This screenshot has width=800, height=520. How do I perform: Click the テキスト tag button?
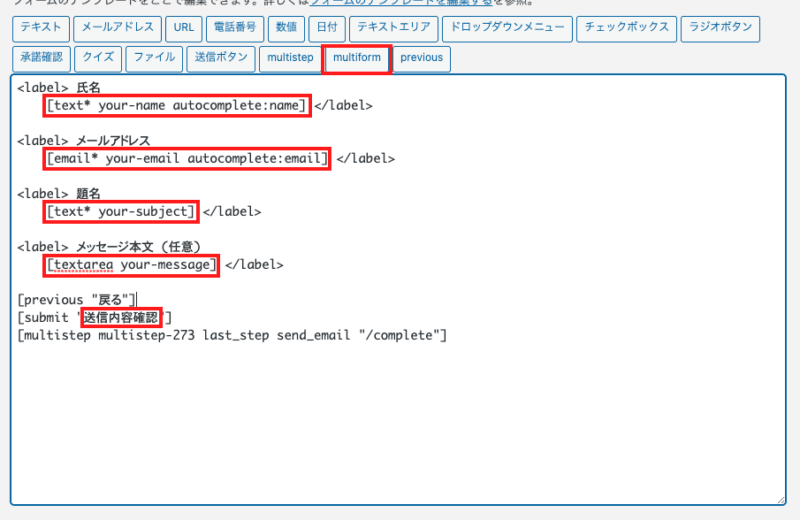click(x=41, y=29)
